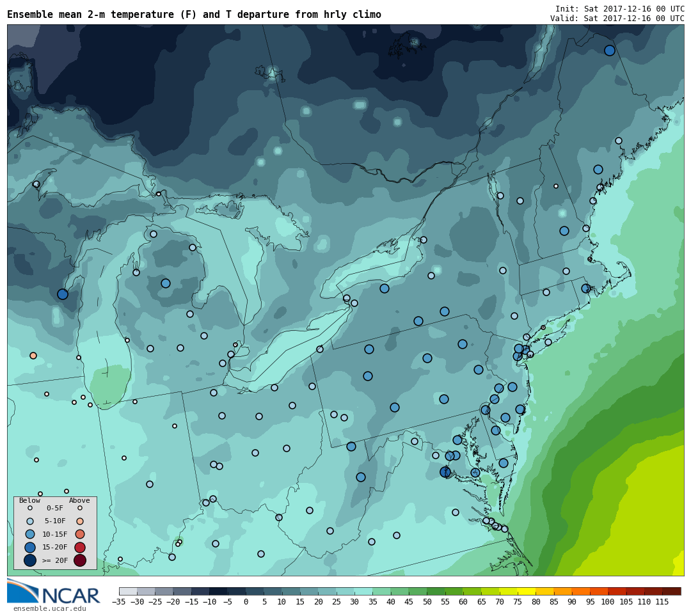The image size is (691, 616).
Task: Click the NCAR logo
Action: coord(54,592)
